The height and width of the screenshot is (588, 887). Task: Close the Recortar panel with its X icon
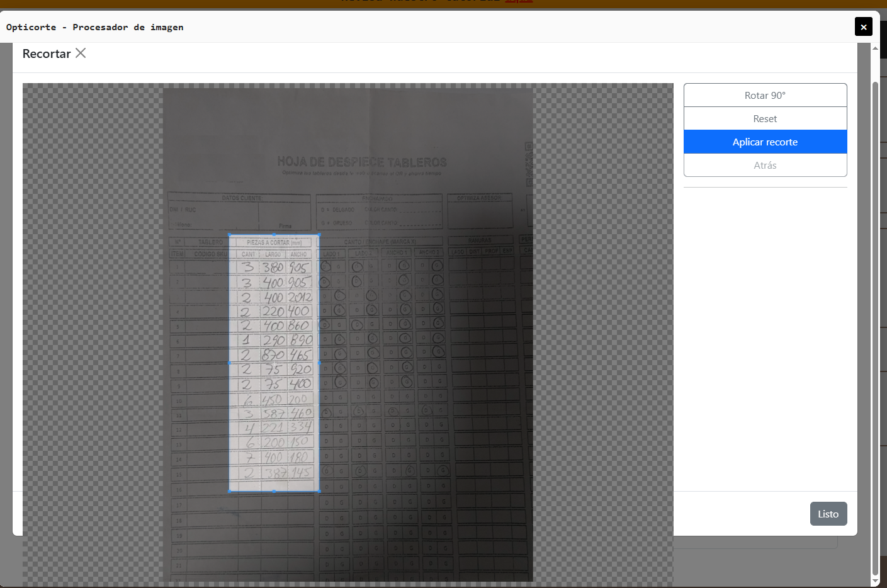coord(81,54)
